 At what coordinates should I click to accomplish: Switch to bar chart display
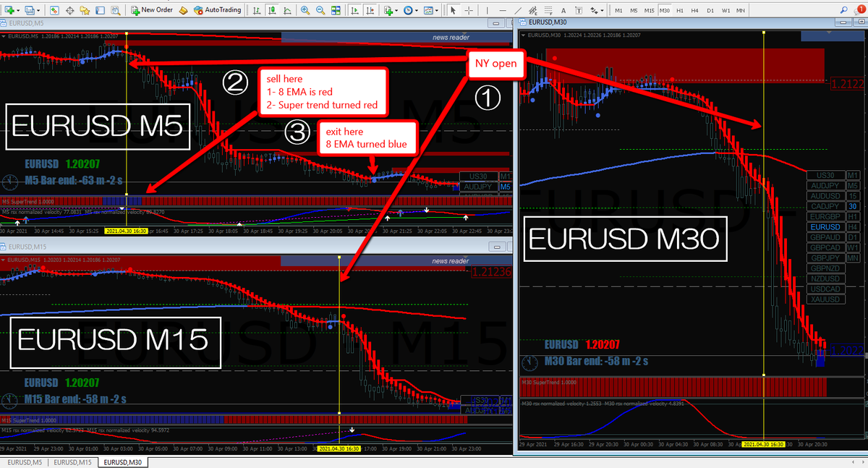(x=257, y=10)
